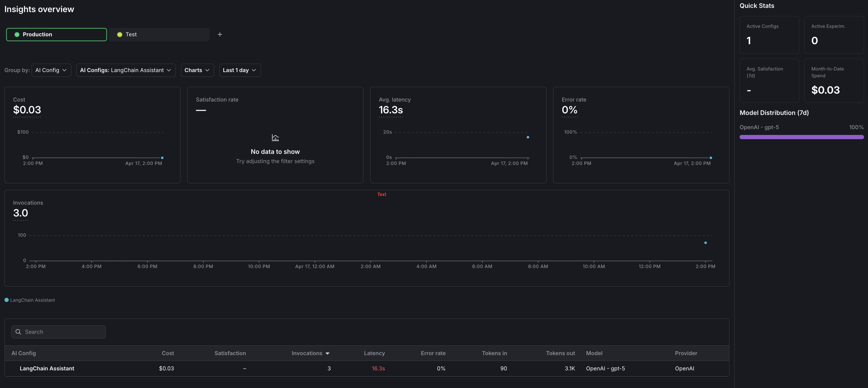Select the Production environment tab
The width and height of the screenshot is (868, 388).
(x=56, y=34)
